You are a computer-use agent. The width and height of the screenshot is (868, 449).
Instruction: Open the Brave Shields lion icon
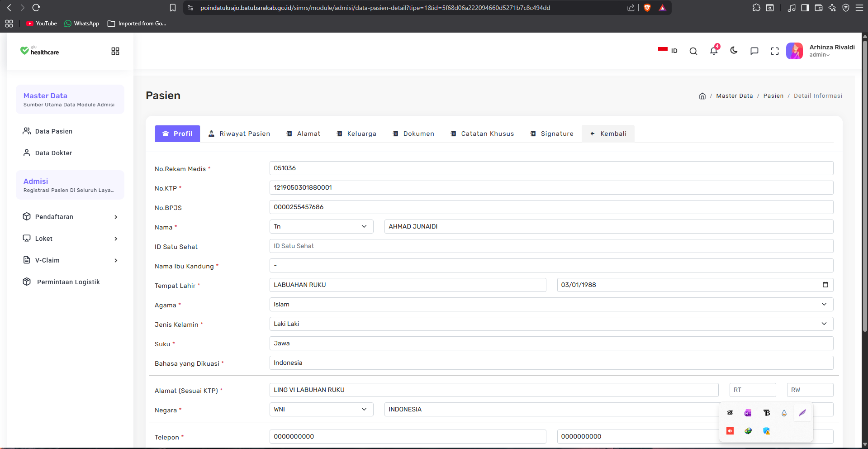point(647,8)
